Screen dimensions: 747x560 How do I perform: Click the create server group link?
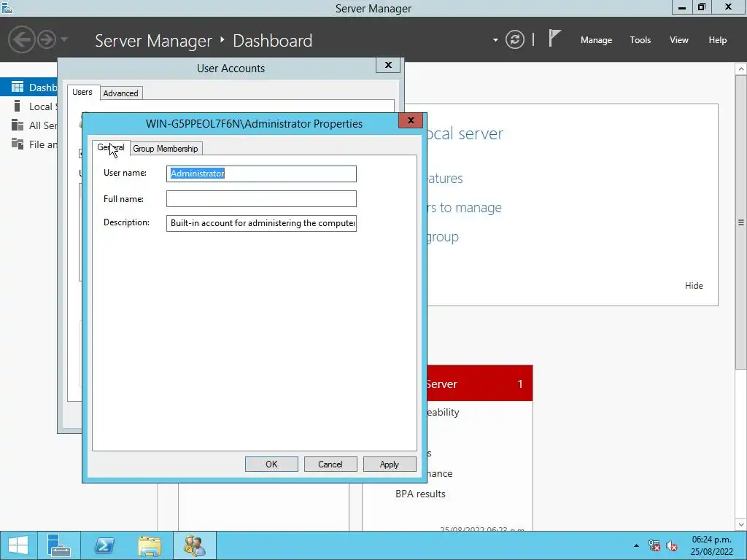click(443, 237)
